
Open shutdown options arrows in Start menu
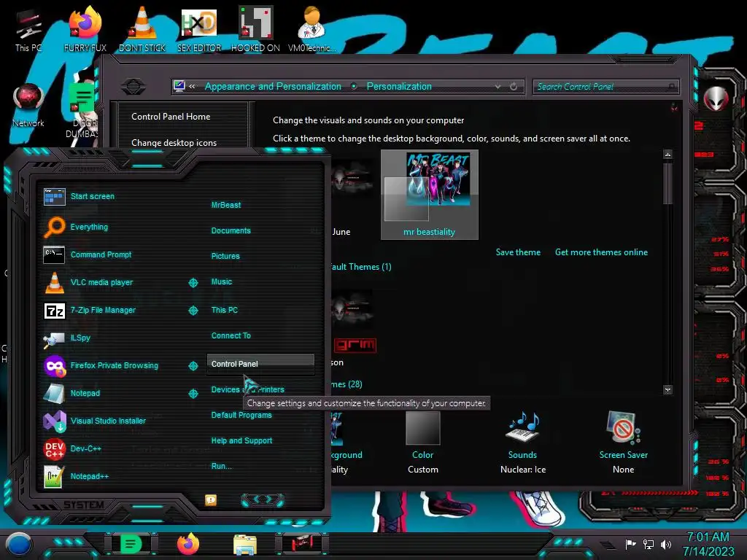262,499
